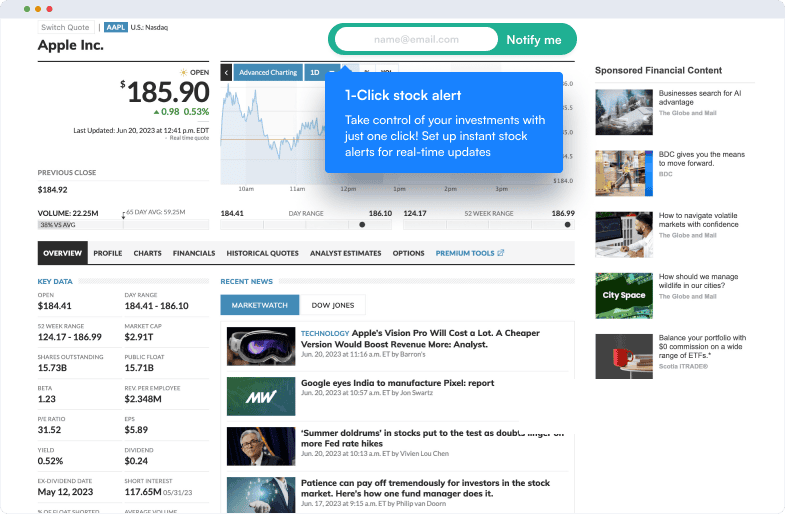Go to the Charts tab

(147, 253)
